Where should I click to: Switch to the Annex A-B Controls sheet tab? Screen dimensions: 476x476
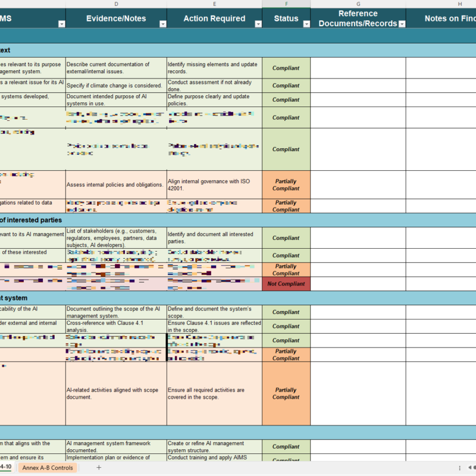(46, 468)
